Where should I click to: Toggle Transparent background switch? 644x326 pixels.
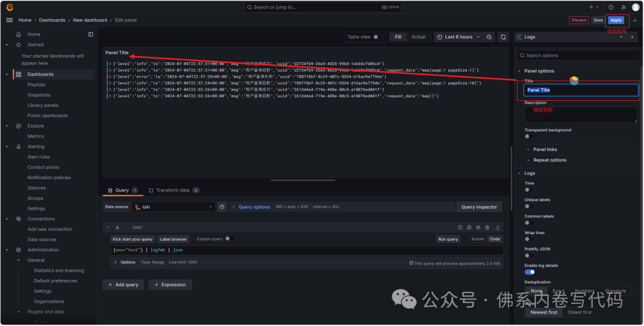530,137
